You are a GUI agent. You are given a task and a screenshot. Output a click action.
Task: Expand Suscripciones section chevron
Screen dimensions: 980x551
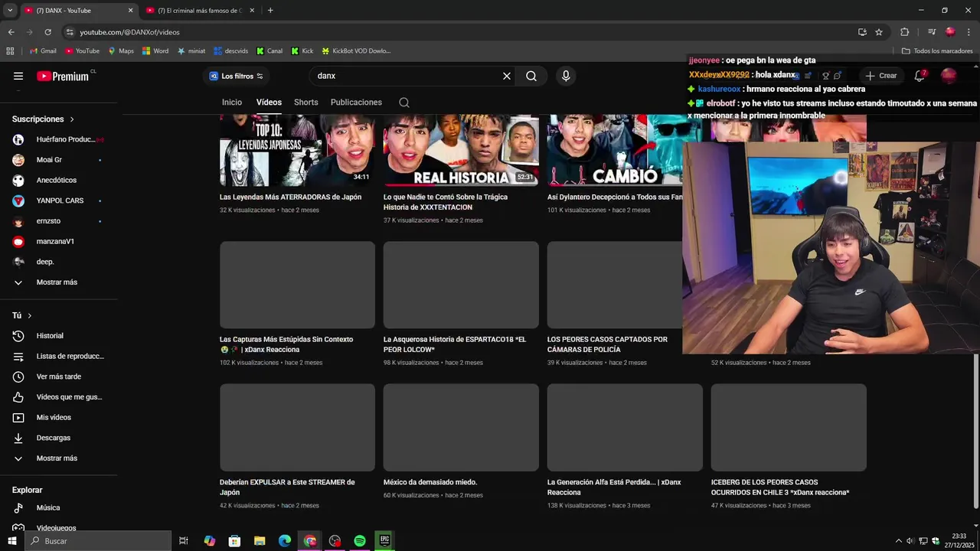pyautogui.click(x=72, y=119)
